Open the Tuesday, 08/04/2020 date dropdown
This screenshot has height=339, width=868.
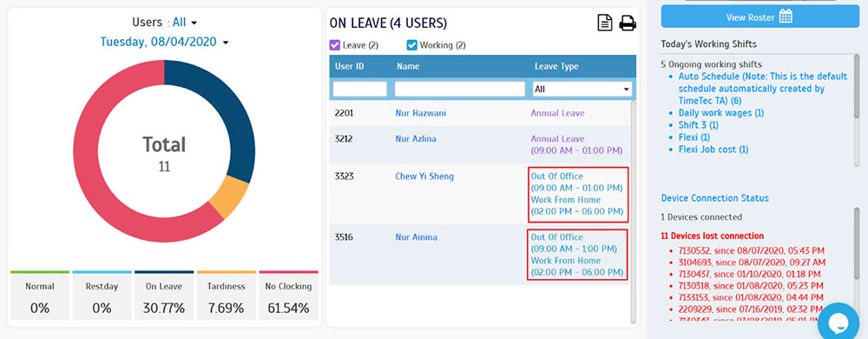(x=164, y=42)
